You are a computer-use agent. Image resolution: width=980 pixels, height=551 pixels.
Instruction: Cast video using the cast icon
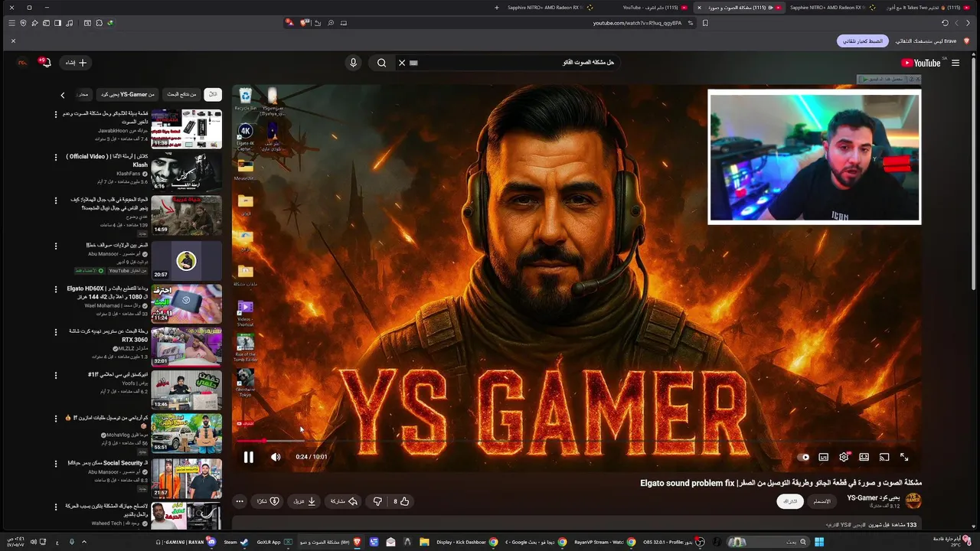pyautogui.click(x=884, y=457)
